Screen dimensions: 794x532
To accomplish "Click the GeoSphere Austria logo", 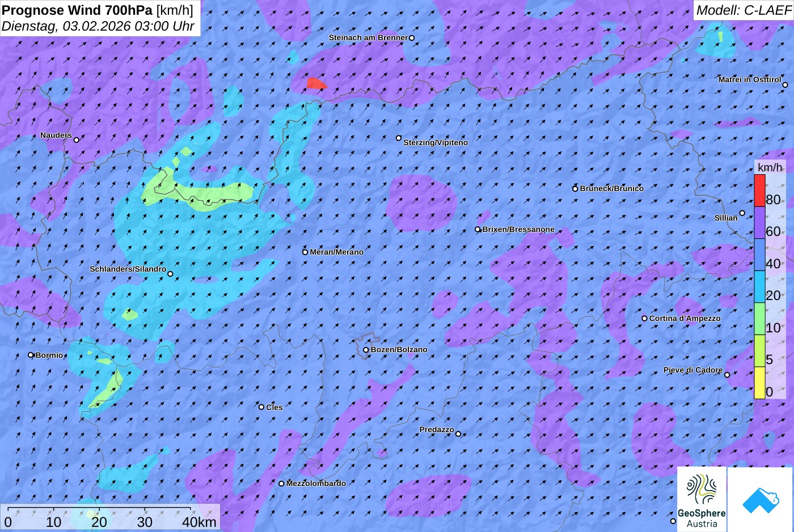I will (x=702, y=499).
